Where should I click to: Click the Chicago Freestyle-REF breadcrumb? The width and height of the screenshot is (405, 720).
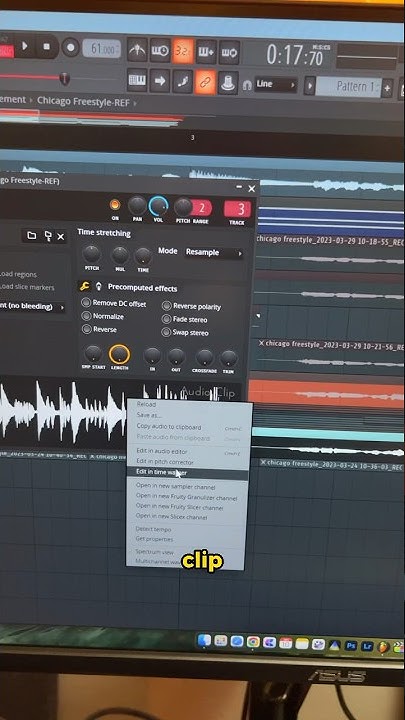[x=83, y=101]
